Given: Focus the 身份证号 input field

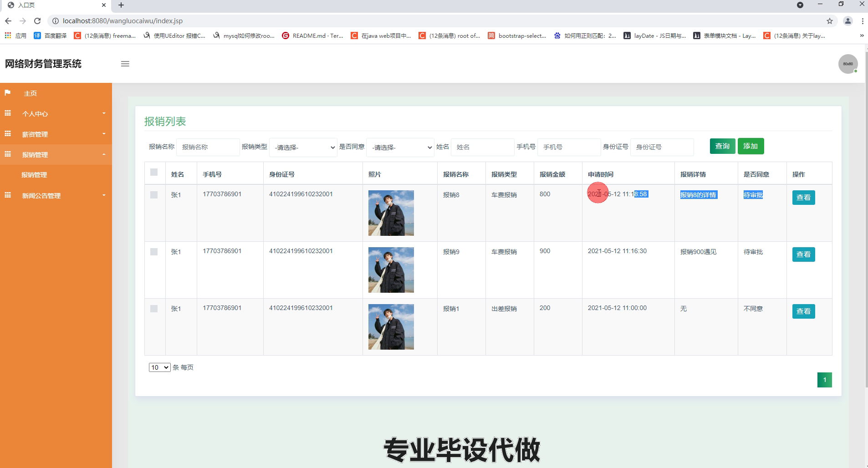Looking at the screenshot, I should point(662,147).
